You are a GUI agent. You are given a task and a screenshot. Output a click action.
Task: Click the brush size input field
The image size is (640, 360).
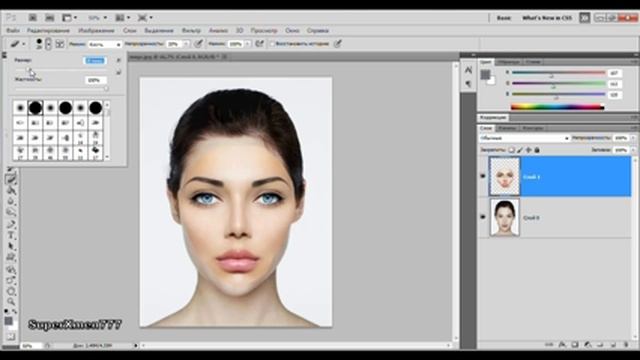click(95, 60)
